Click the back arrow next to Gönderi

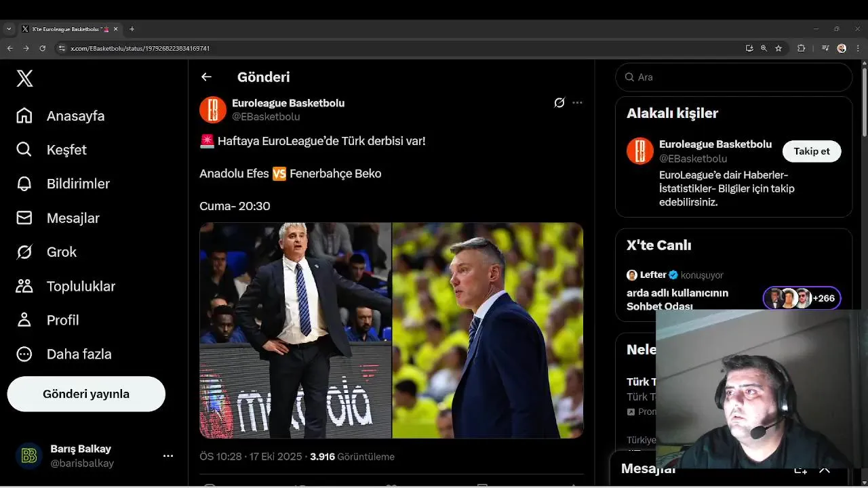coord(206,77)
